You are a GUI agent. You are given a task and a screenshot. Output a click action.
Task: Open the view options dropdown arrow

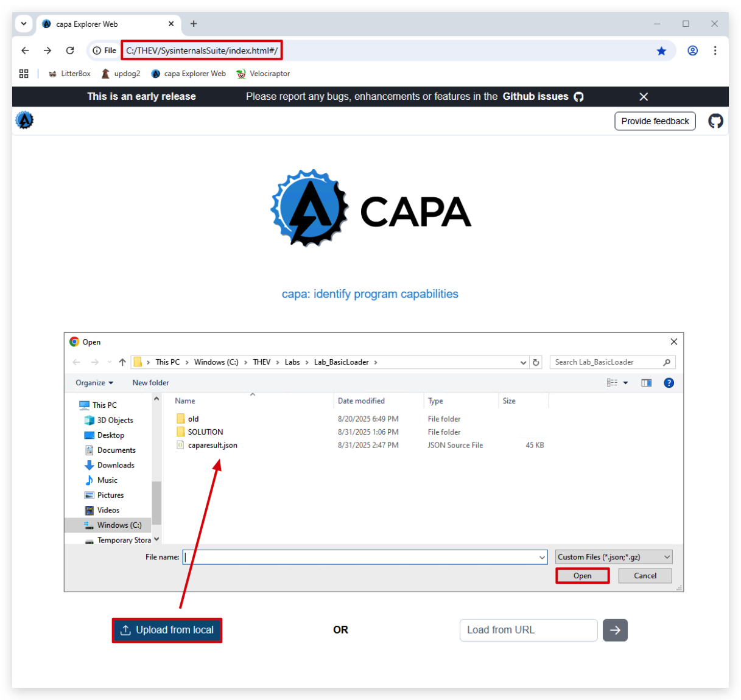pyautogui.click(x=625, y=383)
